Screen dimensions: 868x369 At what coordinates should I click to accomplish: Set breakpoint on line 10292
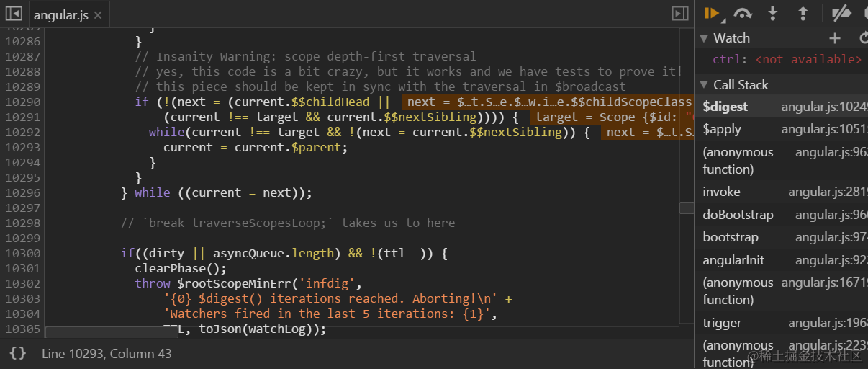[22, 132]
